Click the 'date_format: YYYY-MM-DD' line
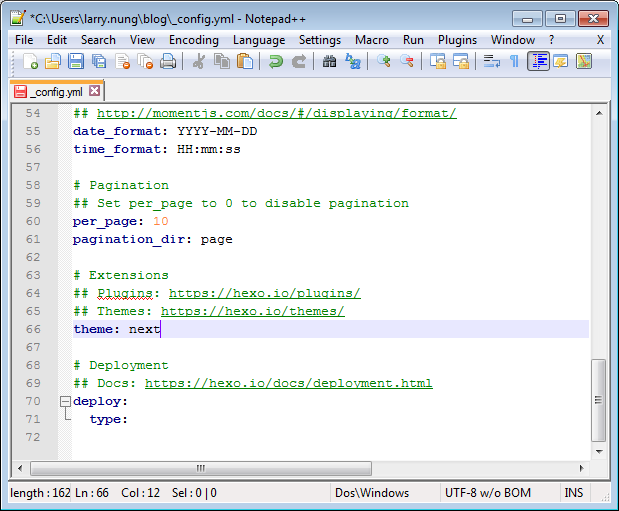619x511 pixels. pos(165,132)
